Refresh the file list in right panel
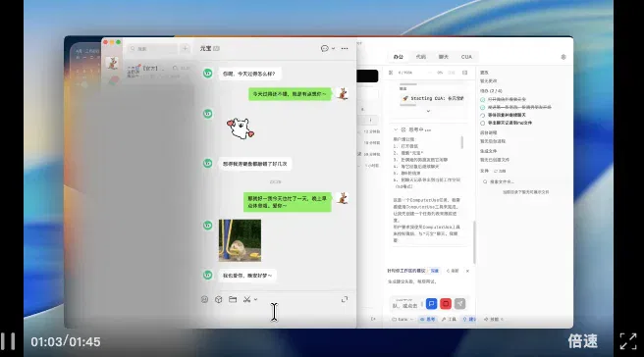 point(500,171)
